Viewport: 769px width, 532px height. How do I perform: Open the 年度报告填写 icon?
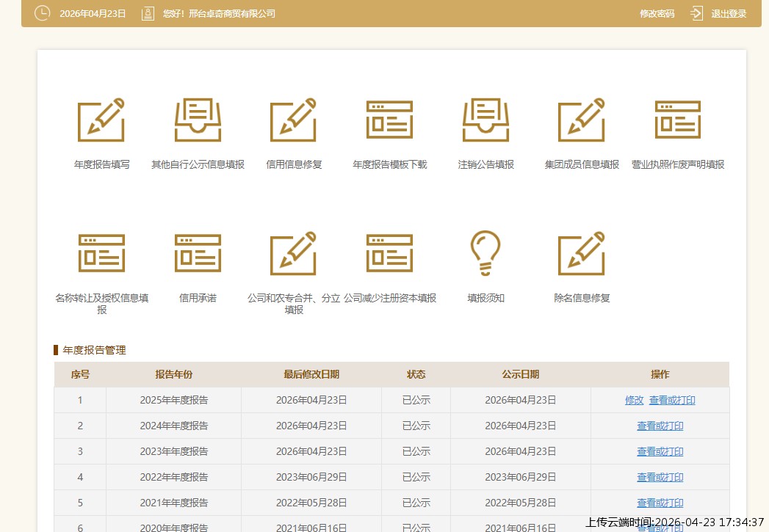pyautogui.click(x=101, y=120)
